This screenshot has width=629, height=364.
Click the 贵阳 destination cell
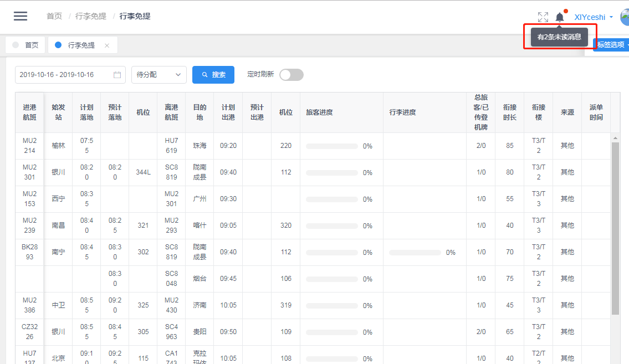[x=200, y=331]
